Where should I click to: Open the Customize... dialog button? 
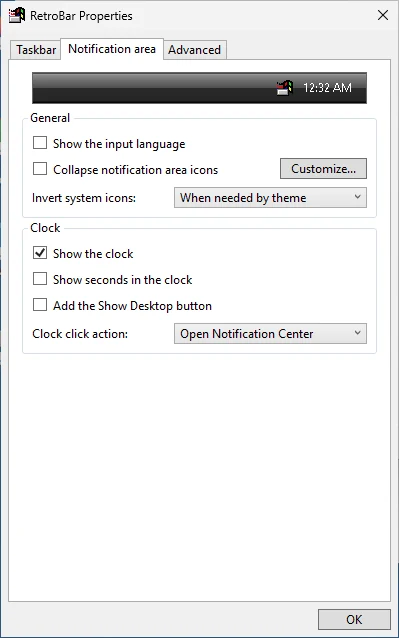click(323, 168)
